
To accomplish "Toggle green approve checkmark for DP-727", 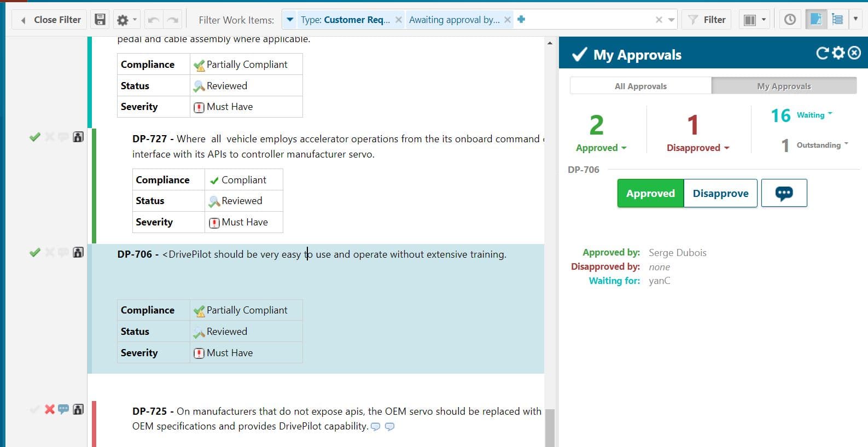I will pos(35,137).
